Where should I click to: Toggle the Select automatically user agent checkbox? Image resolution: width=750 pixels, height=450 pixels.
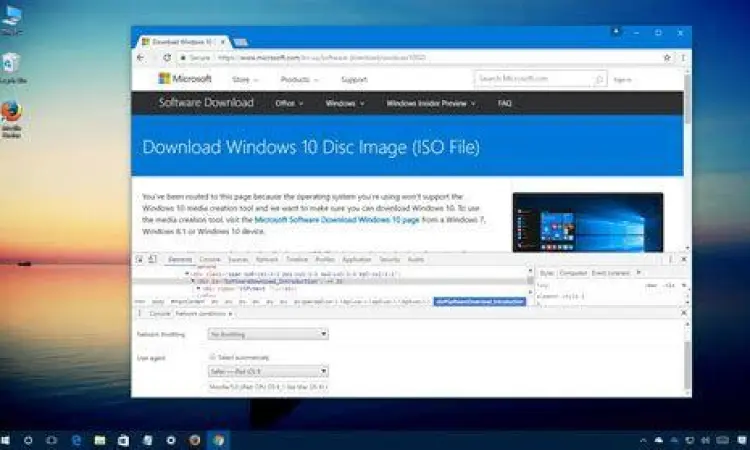tap(212, 357)
